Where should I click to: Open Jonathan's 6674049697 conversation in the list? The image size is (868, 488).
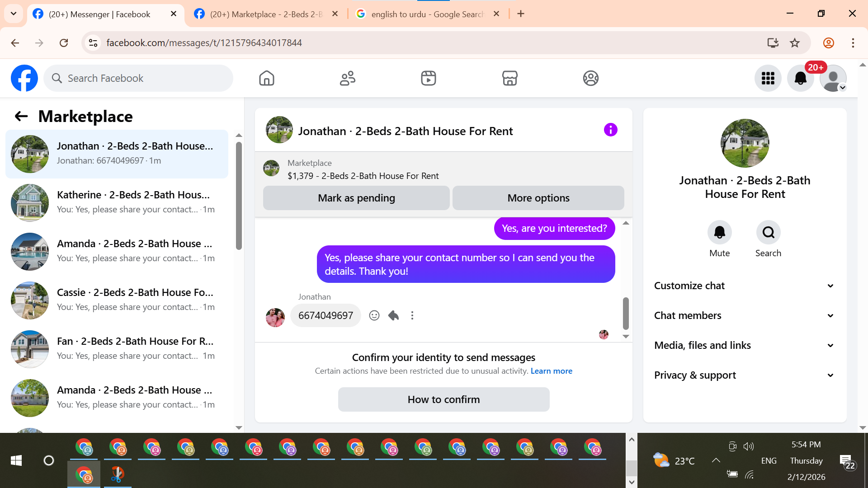(x=117, y=154)
